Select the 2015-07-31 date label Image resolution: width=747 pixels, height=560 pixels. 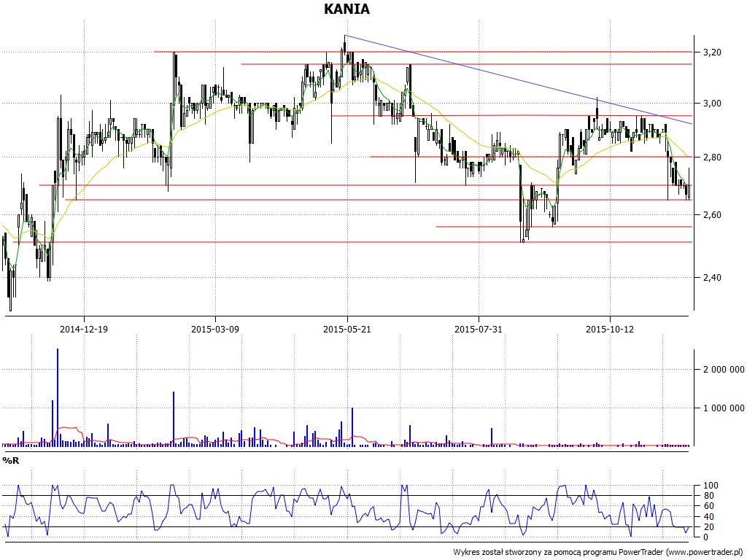pos(478,329)
